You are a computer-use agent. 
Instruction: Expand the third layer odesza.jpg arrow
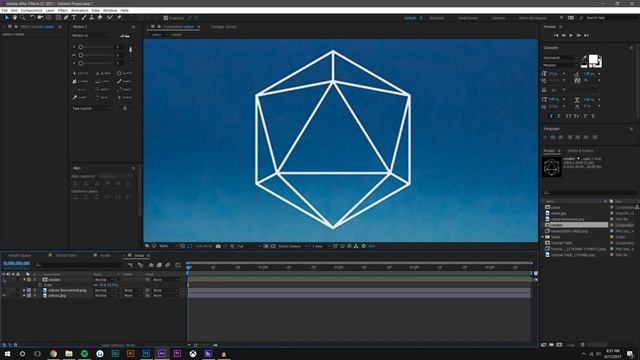(x=24, y=296)
